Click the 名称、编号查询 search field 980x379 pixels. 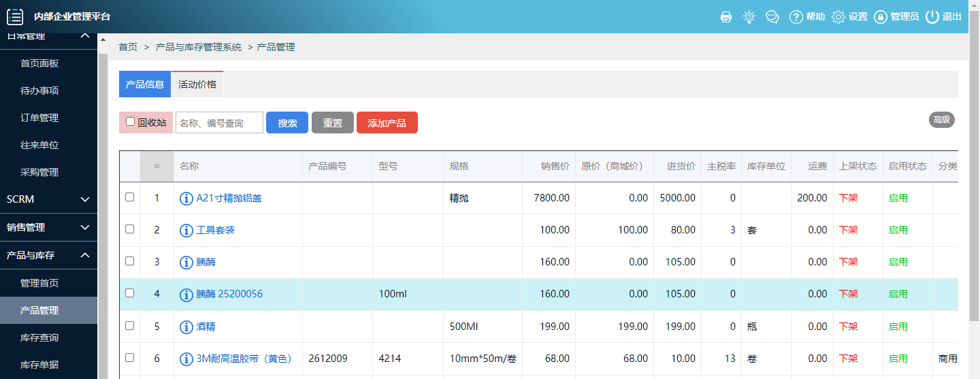pyautogui.click(x=219, y=122)
